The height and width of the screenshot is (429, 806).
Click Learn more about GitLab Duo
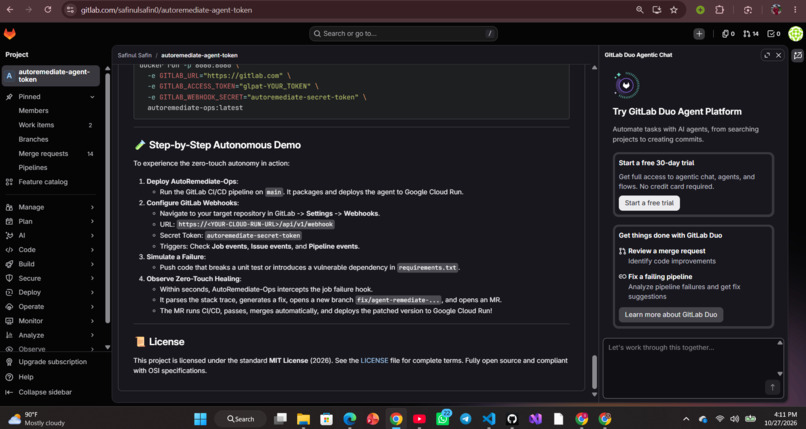coord(670,314)
